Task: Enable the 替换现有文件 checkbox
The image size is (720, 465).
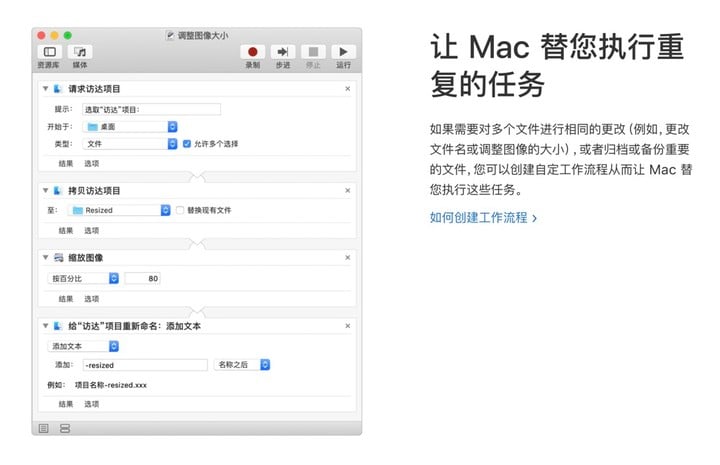Action: tap(180, 211)
